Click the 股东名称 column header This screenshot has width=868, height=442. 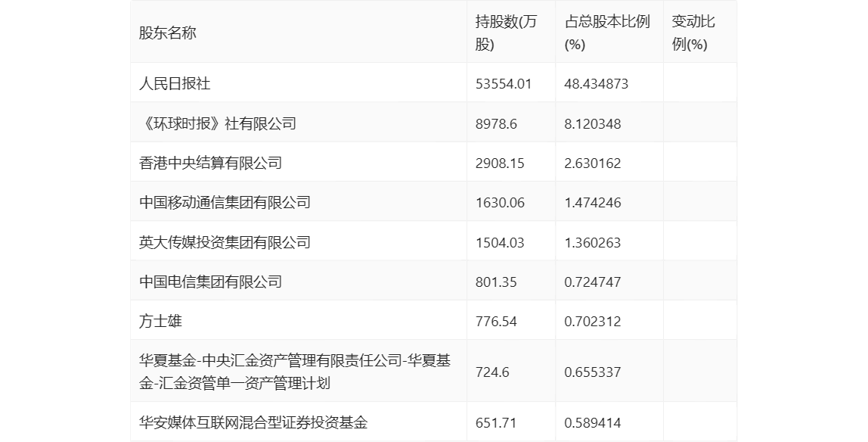coord(167,33)
